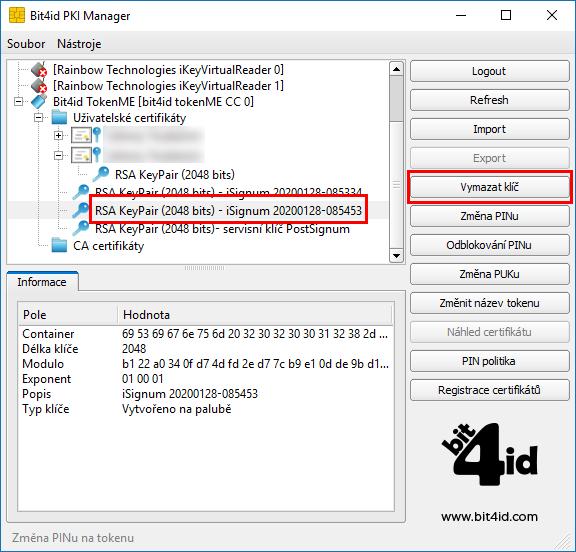The image size is (576, 552).
Task: Select the nested RSA KeyPair (2048 bits) row
Action: point(175,174)
